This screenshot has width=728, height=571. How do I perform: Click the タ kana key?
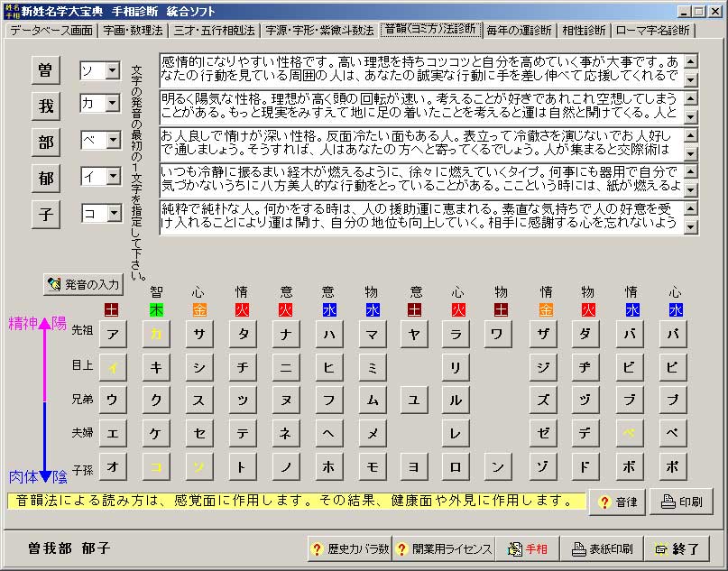click(x=243, y=334)
